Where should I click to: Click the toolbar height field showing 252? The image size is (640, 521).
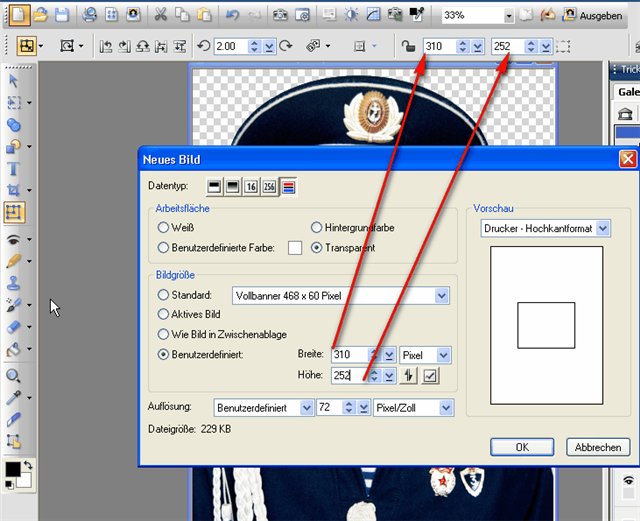point(507,46)
